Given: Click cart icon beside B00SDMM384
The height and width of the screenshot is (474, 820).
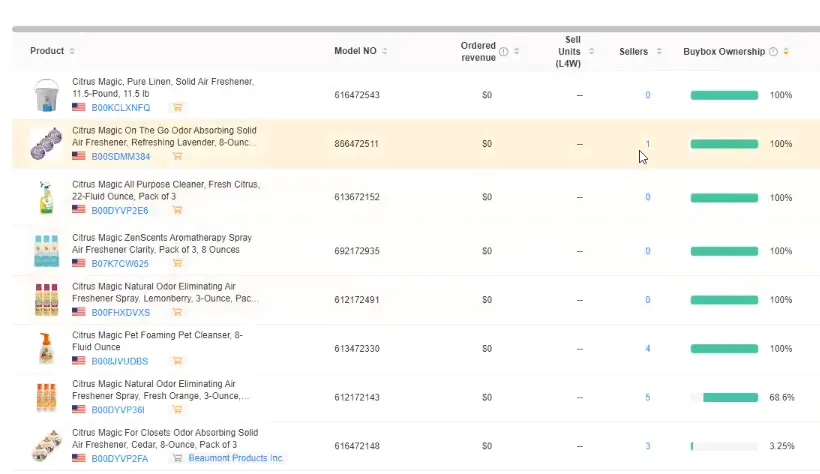Looking at the screenshot, I should [177, 156].
